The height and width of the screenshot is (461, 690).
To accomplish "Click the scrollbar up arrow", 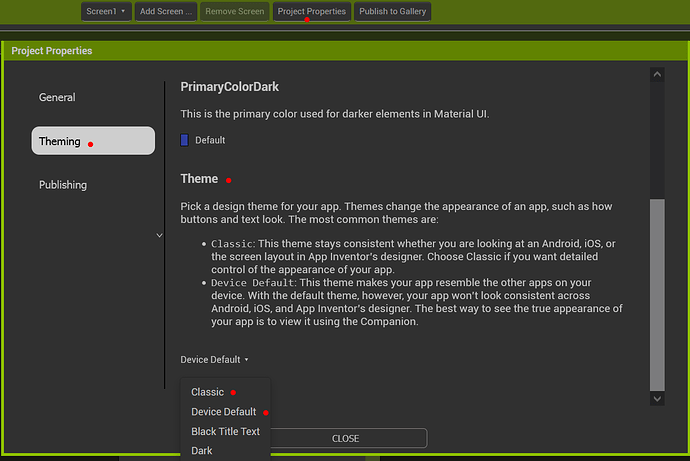I will [657, 74].
